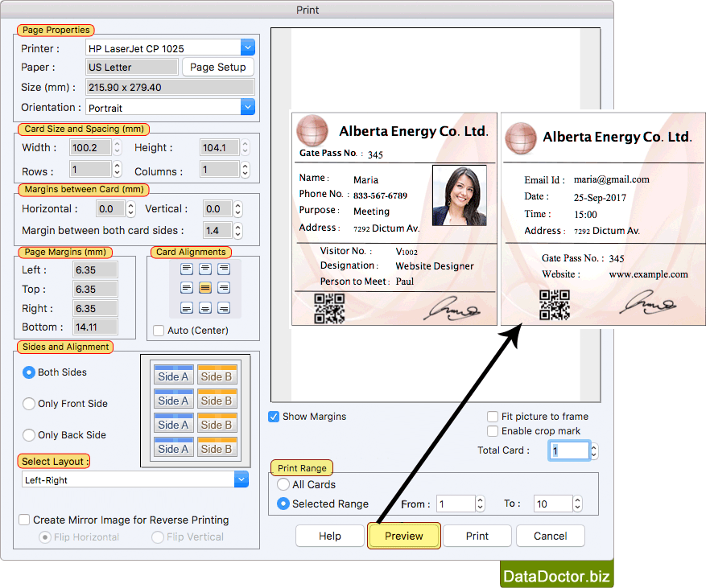
Task: Click the paper Size (mm) field
Action: tap(171, 87)
